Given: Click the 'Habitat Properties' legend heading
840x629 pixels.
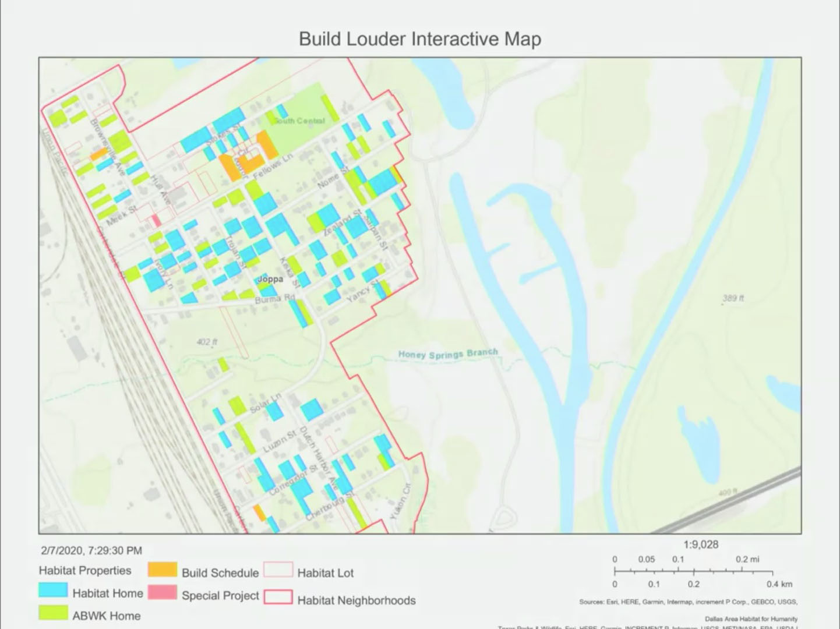Looking at the screenshot, I should 85,571.
